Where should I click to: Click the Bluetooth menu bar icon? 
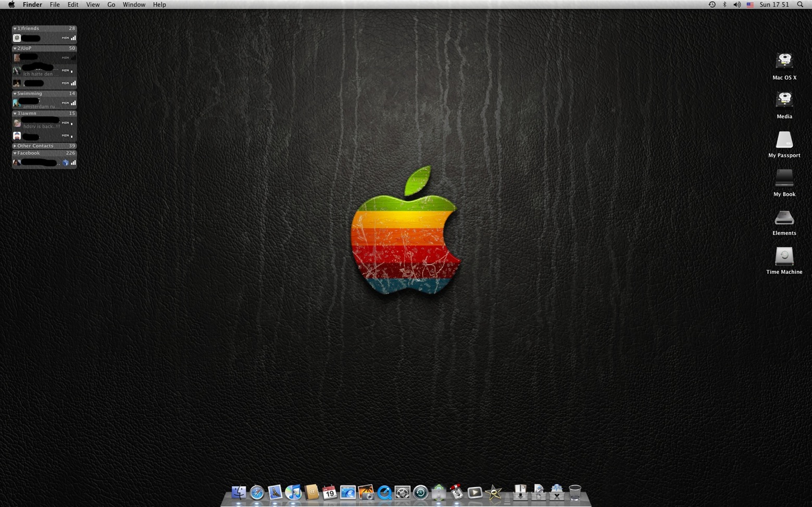tap(724, 5)
